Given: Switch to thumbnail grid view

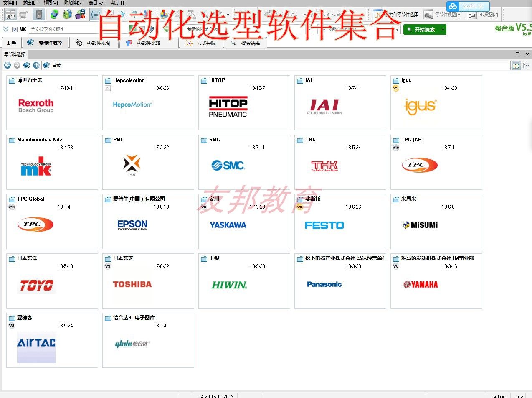Looking at the screenshot, I should pyautogui.click(x=516, y=65).
